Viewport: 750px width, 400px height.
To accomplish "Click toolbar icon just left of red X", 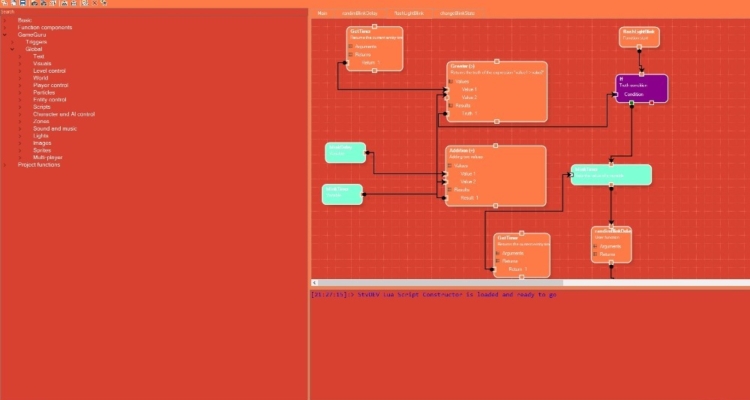I will (x=85, y=3).
